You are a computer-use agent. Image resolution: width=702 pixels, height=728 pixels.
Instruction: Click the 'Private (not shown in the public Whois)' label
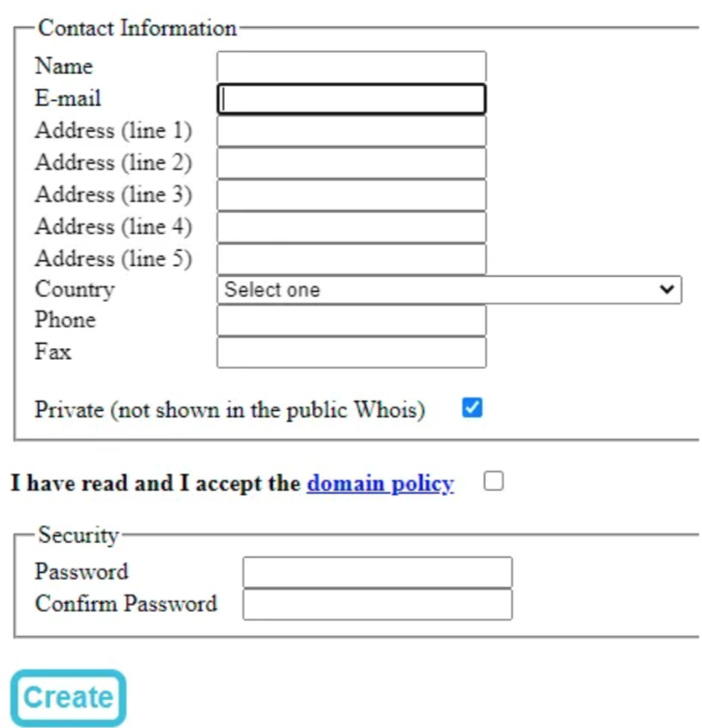point(229,410)
